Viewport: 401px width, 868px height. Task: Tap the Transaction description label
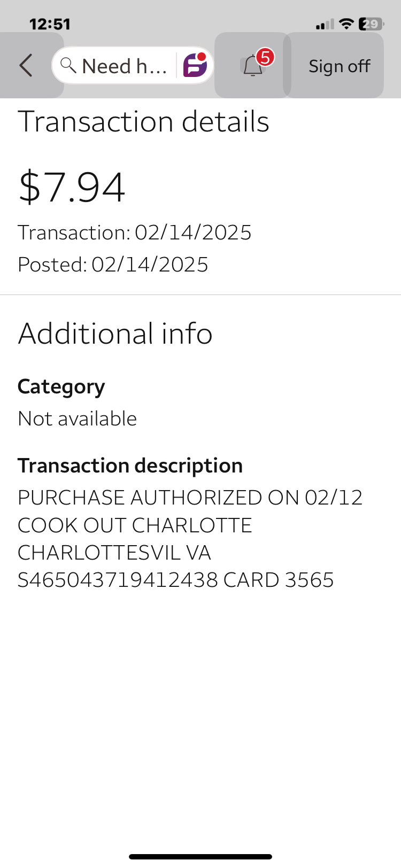click(130, 466)
